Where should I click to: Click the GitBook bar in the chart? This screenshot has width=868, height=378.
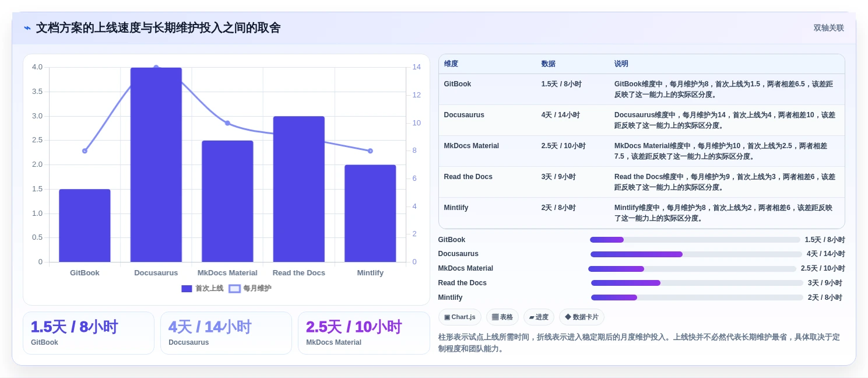[85, 225]
